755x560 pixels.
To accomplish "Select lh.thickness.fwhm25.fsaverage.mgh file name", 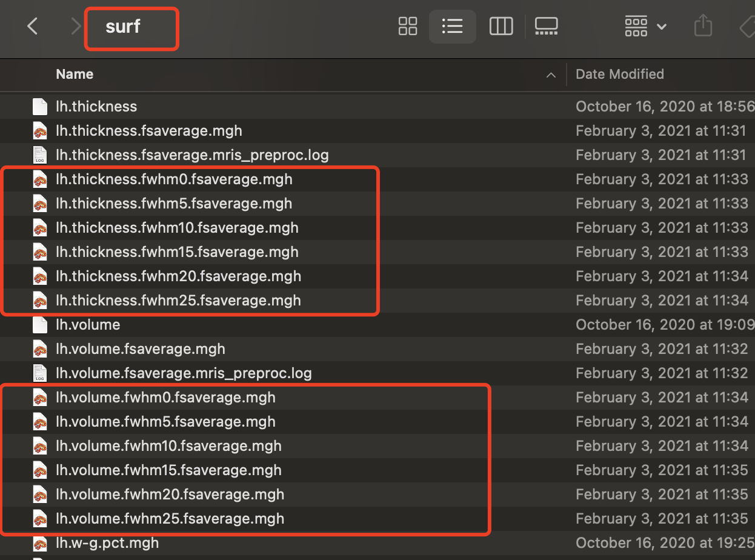I will pos(178,301).
